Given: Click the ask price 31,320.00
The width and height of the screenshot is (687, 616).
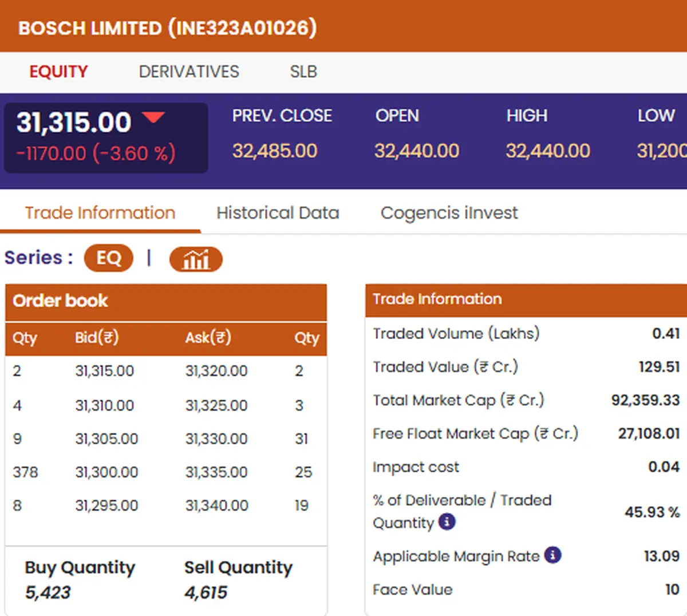Looking at the screenshot, I should [216, 371].
